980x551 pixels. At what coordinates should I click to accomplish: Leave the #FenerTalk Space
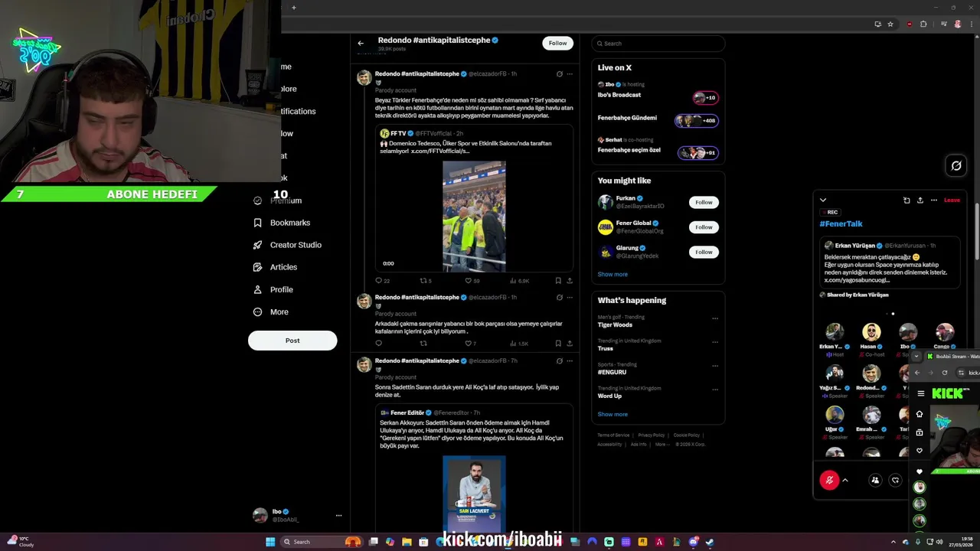[952, 200]
